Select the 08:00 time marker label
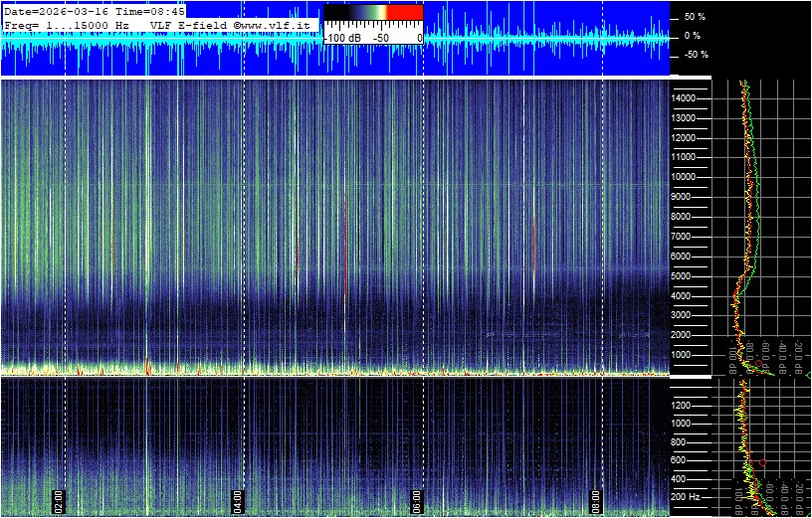This screenshot has width=812, height=518. pyautogui.click(x=596, y=498)
